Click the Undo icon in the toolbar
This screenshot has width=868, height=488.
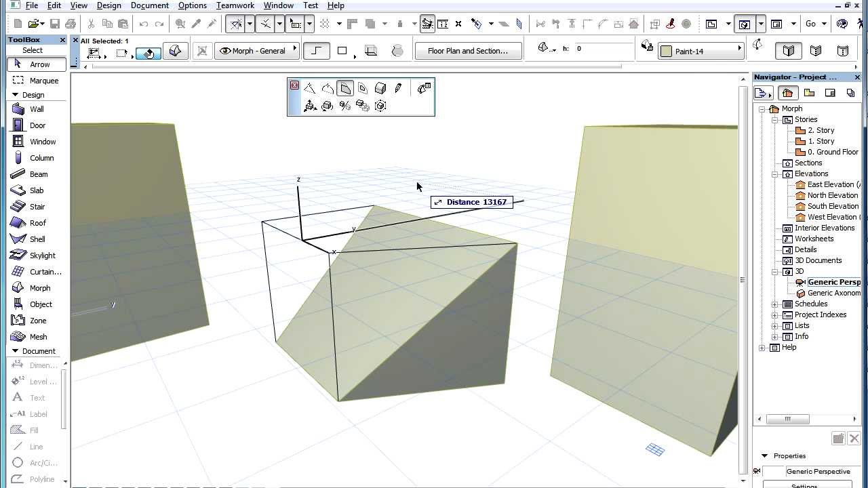[x=144, y=24]
